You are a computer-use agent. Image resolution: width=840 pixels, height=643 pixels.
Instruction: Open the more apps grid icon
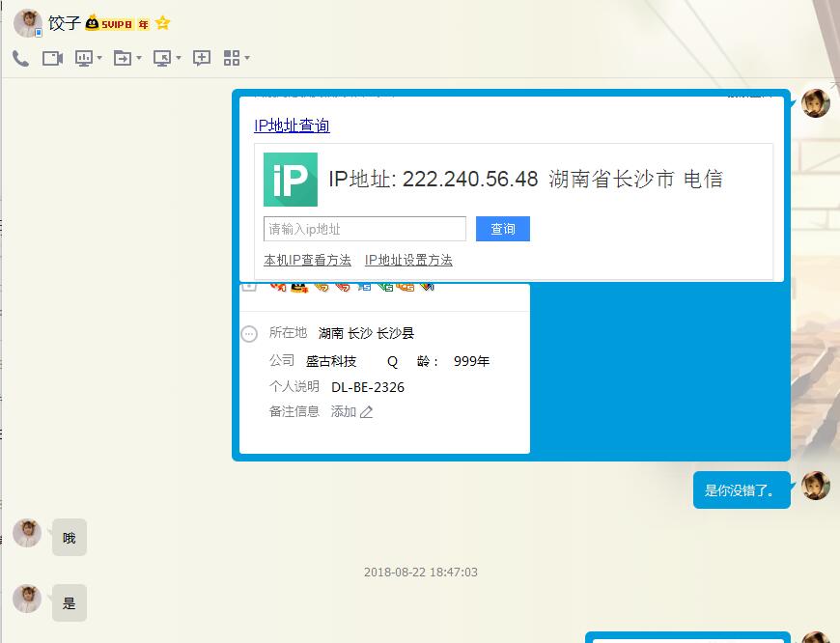coord(231,58)
